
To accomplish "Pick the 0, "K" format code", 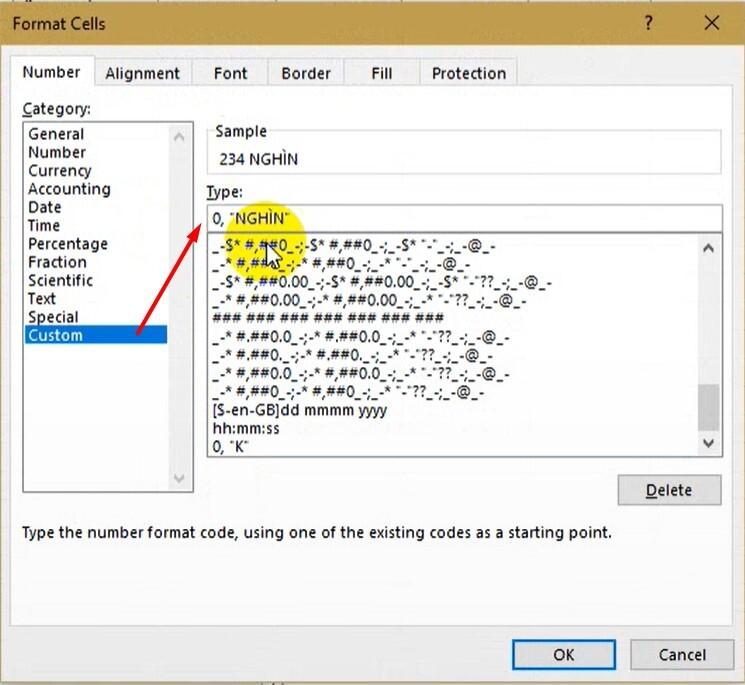I will (230, 447).
